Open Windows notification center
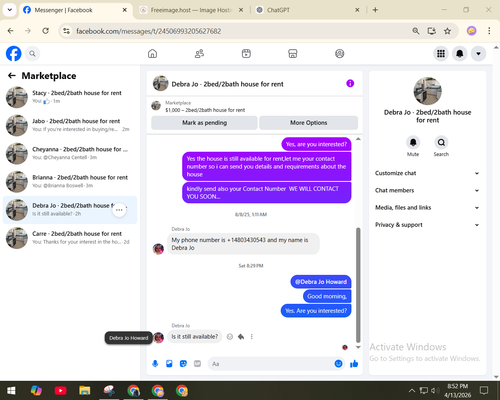The image size is (500, 400). [484, 390]
